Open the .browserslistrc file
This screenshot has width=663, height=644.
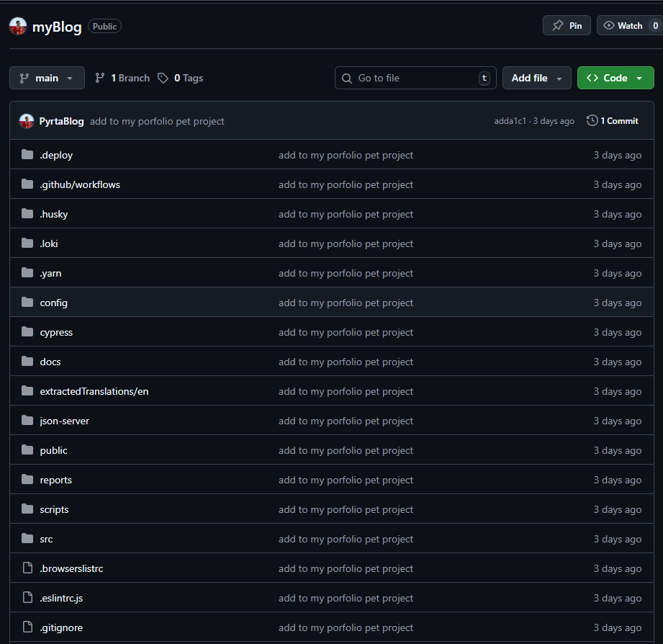tap(71, 568)
